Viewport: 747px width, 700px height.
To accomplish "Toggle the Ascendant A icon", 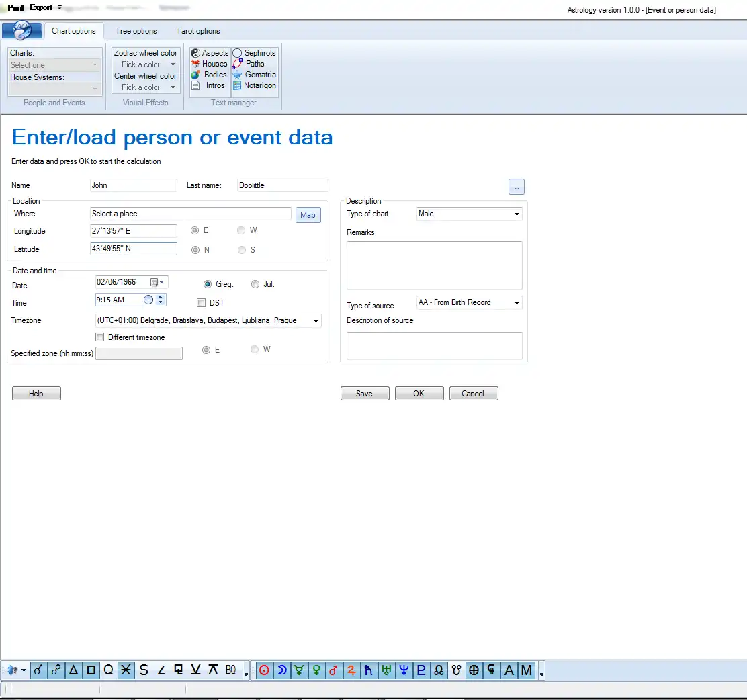I will pyautogui.click(x=509, y=670).
